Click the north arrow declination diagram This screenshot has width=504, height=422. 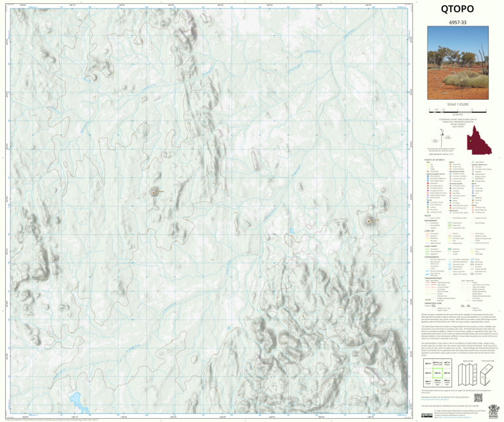442,137
